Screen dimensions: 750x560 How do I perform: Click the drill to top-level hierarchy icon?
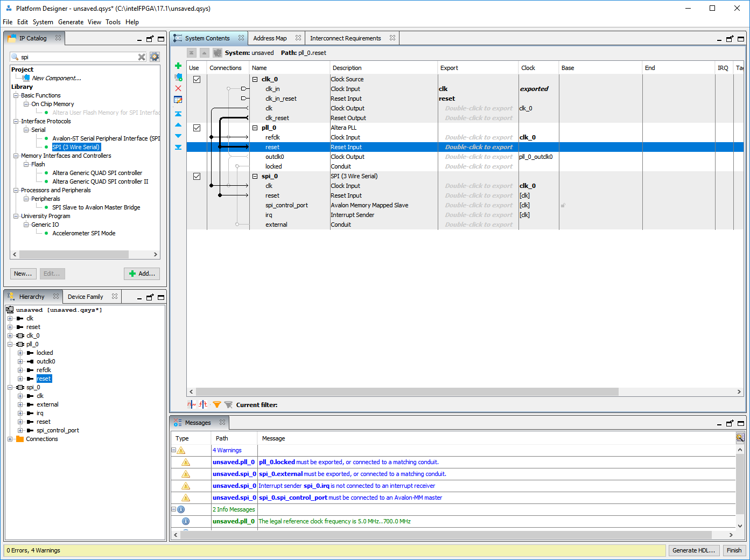click(191, 53)
